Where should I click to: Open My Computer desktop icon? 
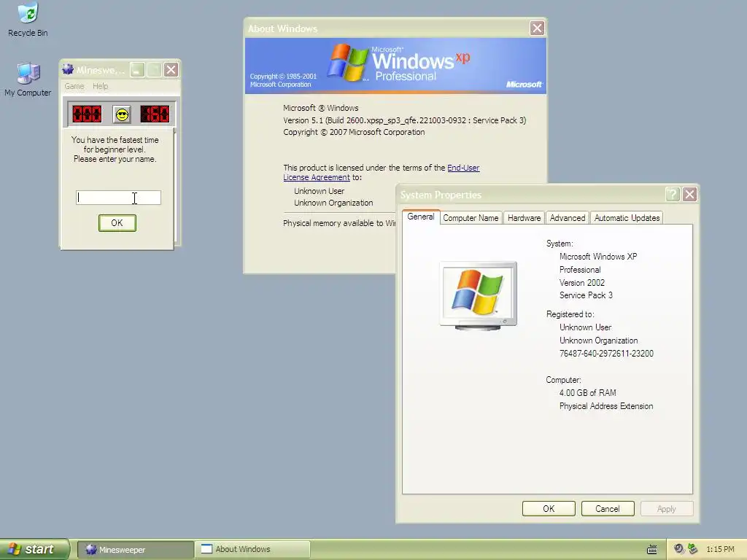pos(28,79)
